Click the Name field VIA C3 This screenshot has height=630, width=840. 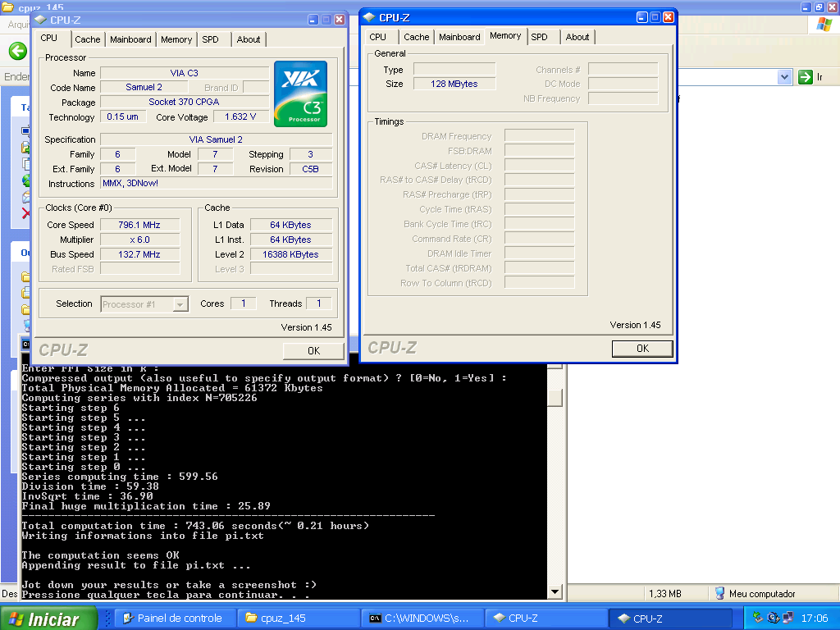185,73
